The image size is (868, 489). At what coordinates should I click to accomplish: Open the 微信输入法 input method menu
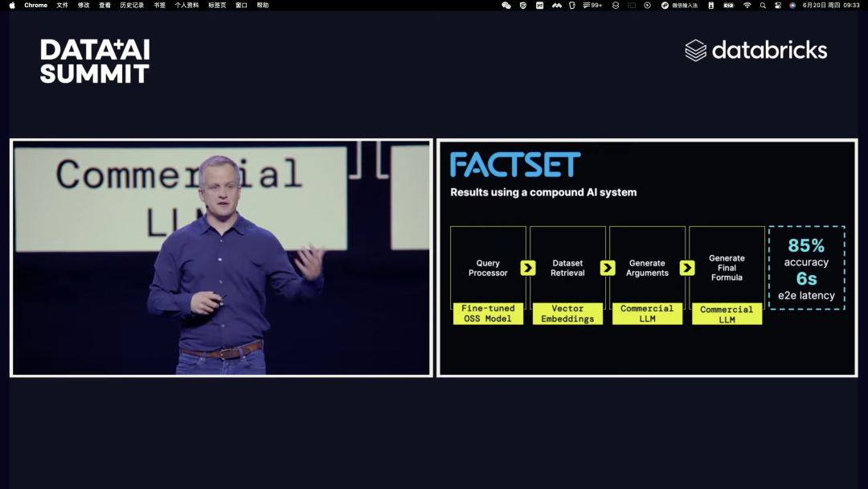click(x=679, y=5)
